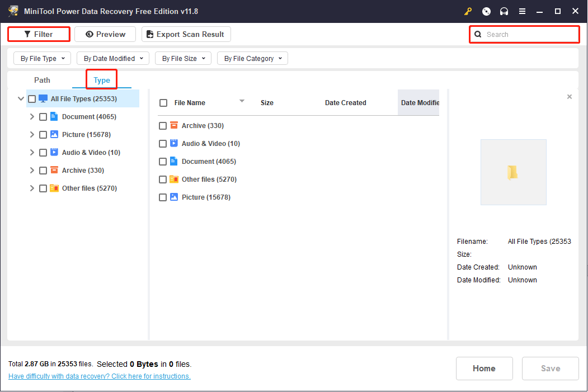
Task: Click the folder preview thumbnail
Action: pos(514,172)
